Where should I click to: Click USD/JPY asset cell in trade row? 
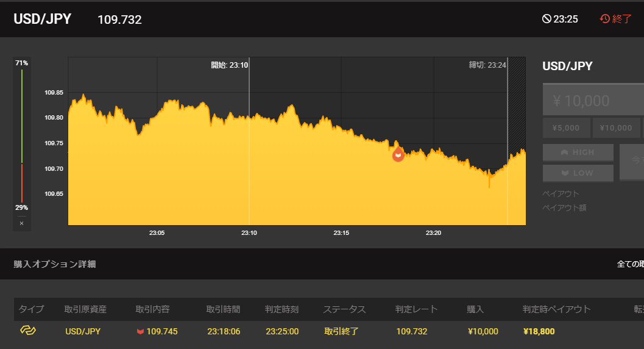pyautogui.click(x=83, y=331)
